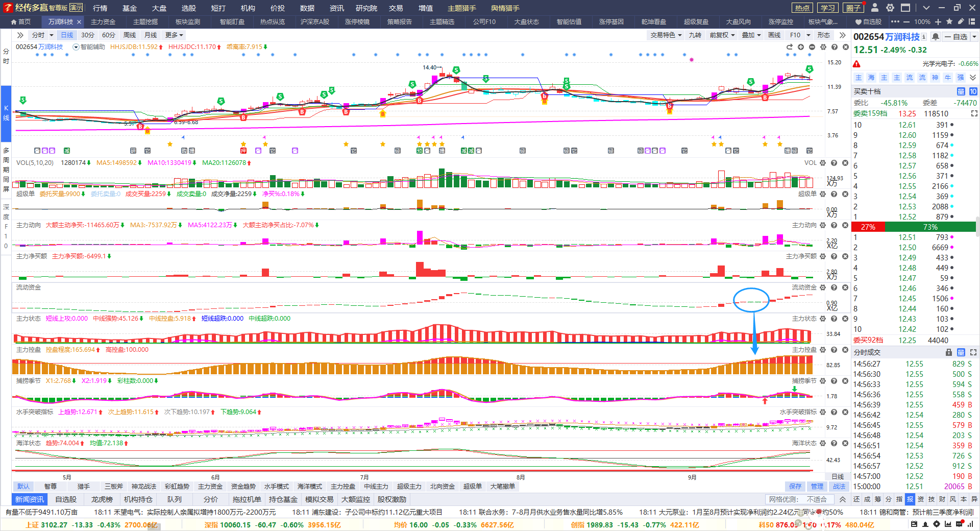Screen dimensions: 980x531
Task: Open the 交易特色 dropdown
Action: click(666, 35)
